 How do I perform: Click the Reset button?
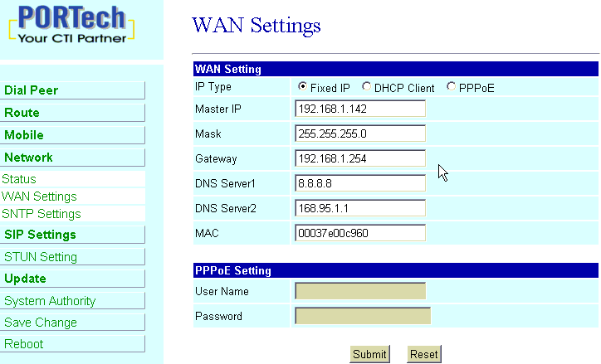[424, 354]
